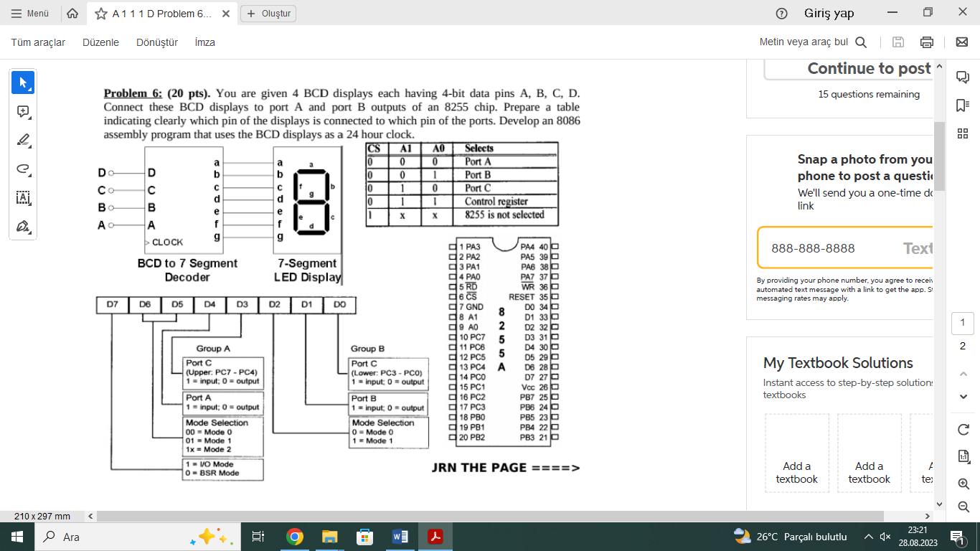Choose the selection arrow tool
Viewport: 980px width, 551px height.
pos(23,83)
